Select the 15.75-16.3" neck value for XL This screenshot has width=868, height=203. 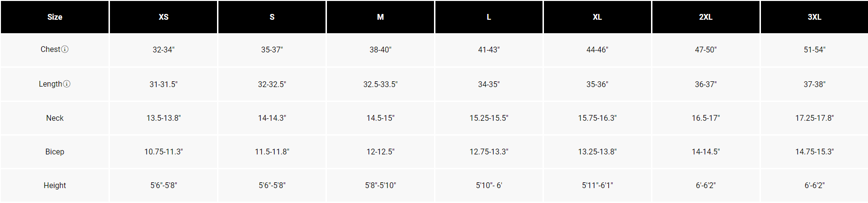click(597, 118)
